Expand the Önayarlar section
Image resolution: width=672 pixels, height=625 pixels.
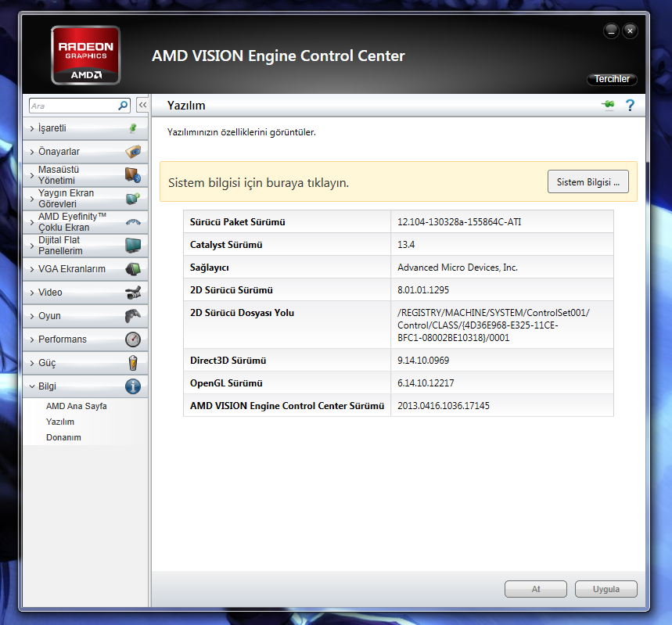point(32,152)
